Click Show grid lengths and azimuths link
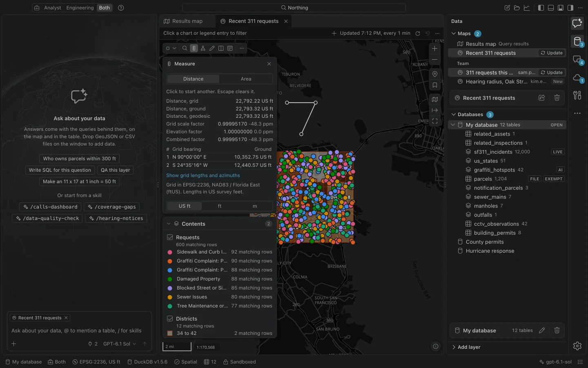This screenshot has width=588, height=368. tap(203, 175)
